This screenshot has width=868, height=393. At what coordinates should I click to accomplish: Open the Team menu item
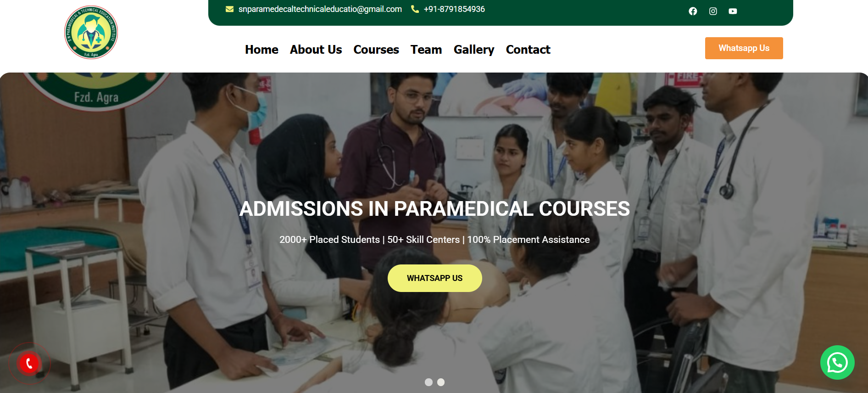426,50
